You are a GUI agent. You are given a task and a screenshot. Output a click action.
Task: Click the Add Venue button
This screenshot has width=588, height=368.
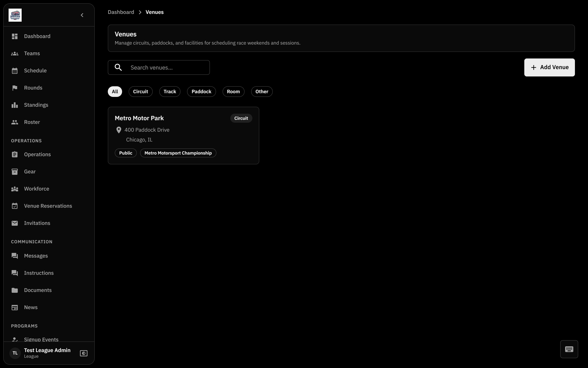[549, 67]
